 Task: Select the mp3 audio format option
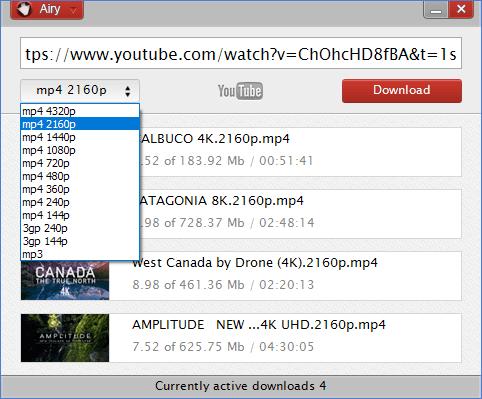point(80,254)
